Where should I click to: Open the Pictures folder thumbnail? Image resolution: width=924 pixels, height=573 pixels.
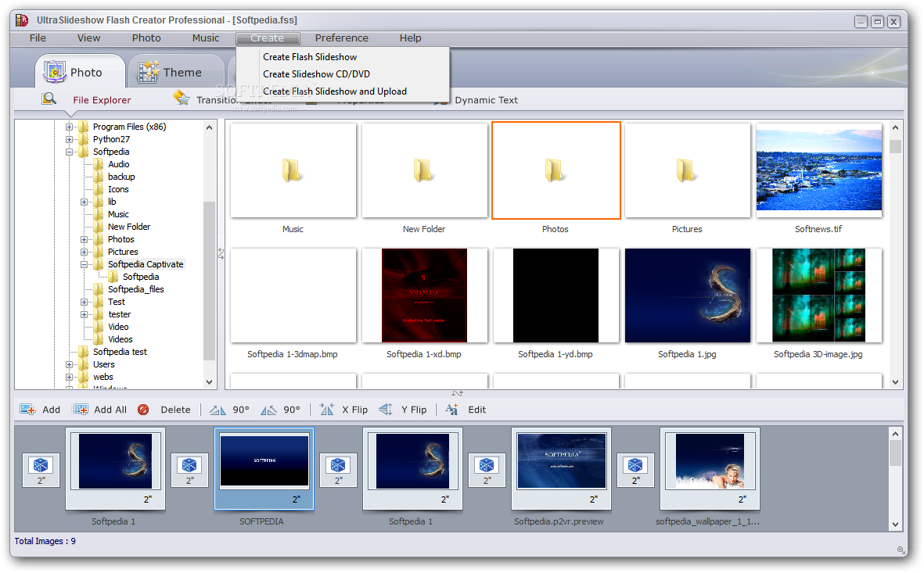[x=687, y=170]
